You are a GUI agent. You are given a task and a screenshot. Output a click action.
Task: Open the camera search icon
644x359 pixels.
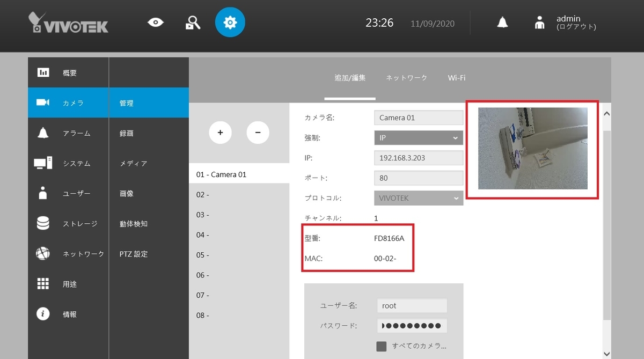[193, 22]
